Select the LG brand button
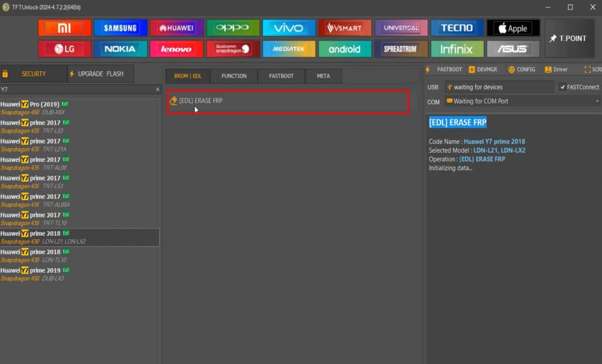The image size is (602, 364). [x=65, y=49]
